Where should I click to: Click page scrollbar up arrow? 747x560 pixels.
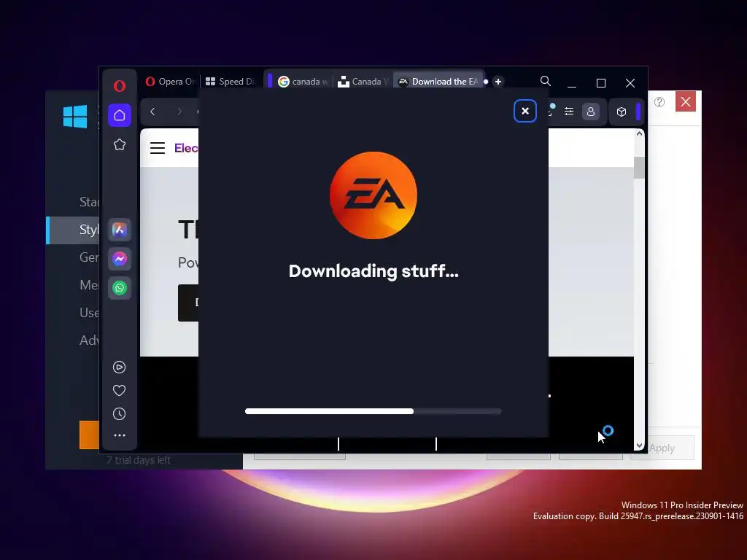pos(639,134)
